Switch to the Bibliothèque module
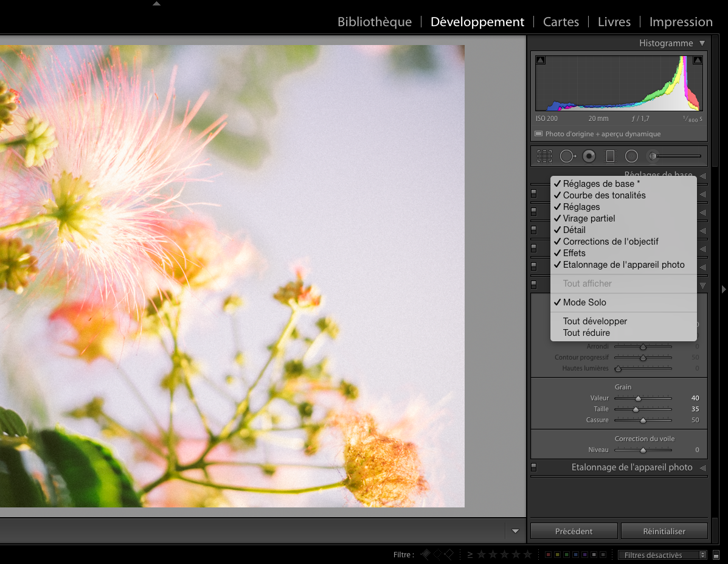Viewport: 728px width, 564px height. [x=375, y=21]
